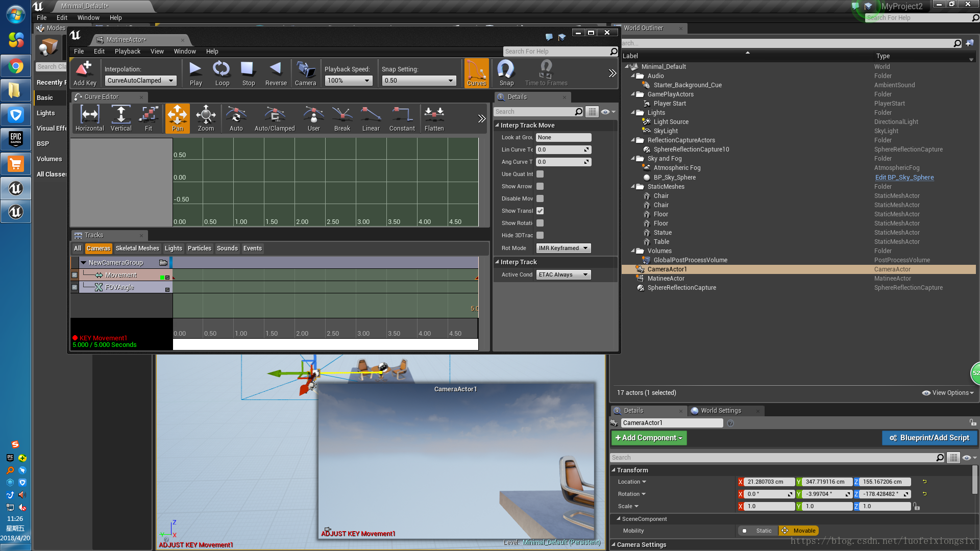Image resolution: width=980 pixels, height=551 pixels.
Task: Select the Vertical fit curve tool
Action: tap(121, 118)
